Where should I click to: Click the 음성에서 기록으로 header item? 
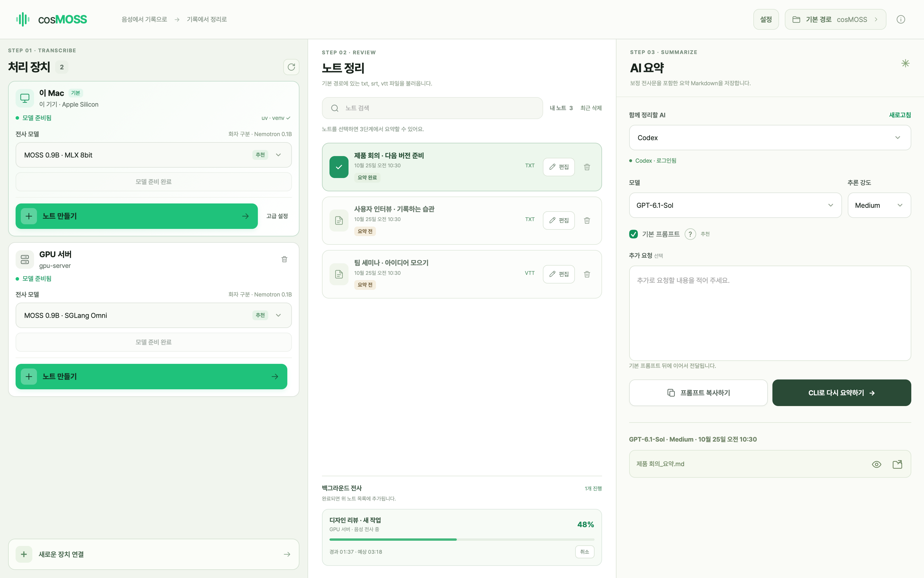pos(144,19)
